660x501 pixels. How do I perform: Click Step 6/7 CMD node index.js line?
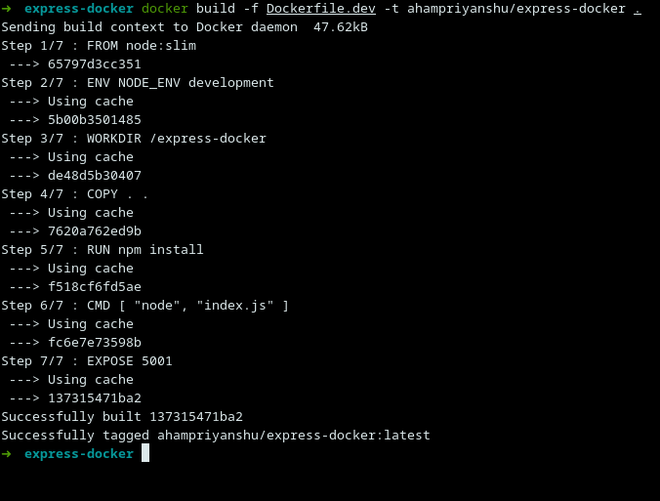144,305
